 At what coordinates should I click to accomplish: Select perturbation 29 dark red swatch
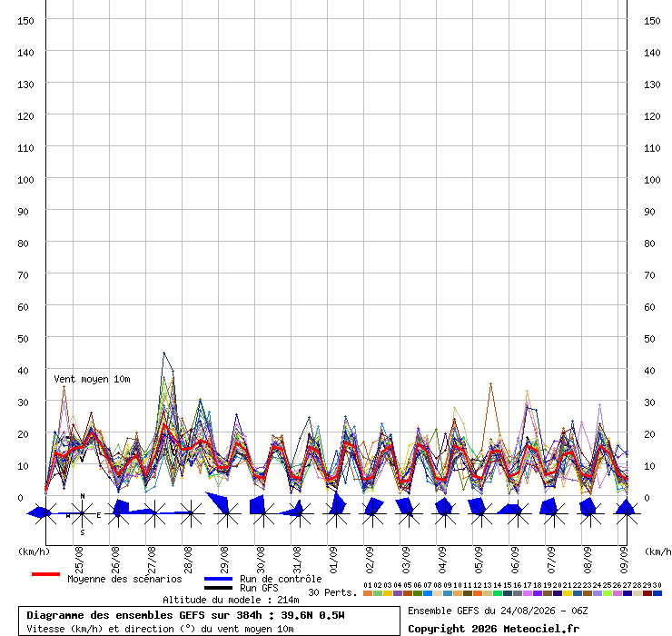pyautogui.click(x=647, y=593)
